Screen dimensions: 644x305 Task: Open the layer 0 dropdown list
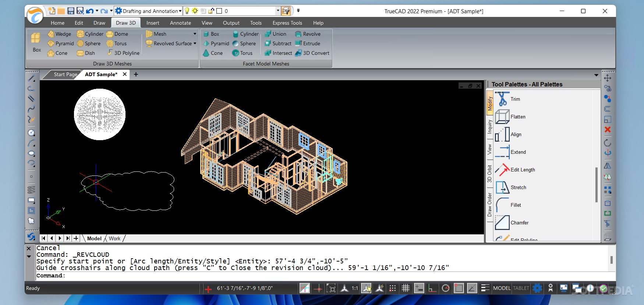(278, 11)
